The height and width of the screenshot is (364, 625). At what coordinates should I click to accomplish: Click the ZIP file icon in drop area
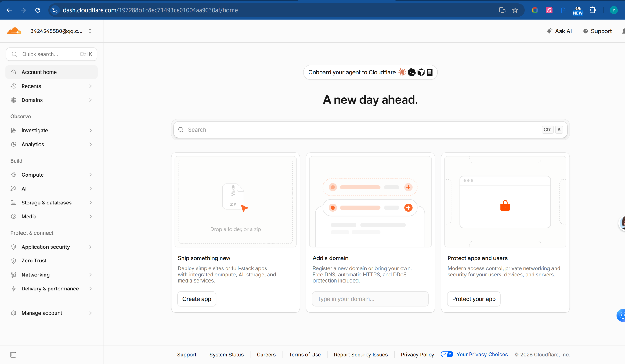coord(233,196)
